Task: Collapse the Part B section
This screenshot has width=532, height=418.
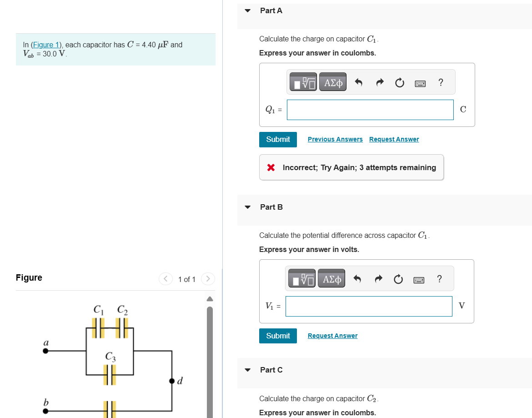Action: tap(247, 206)
